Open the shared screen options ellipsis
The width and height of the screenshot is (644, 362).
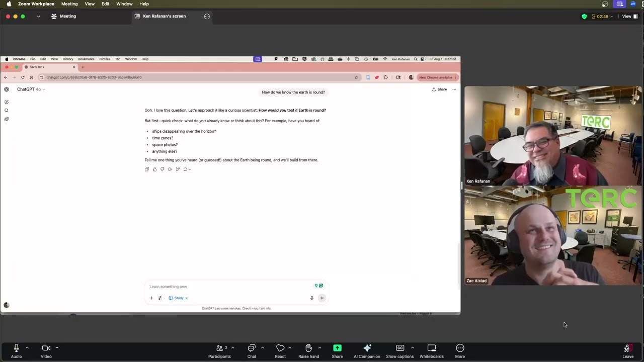pyautogui.click(x=207, y=16)
